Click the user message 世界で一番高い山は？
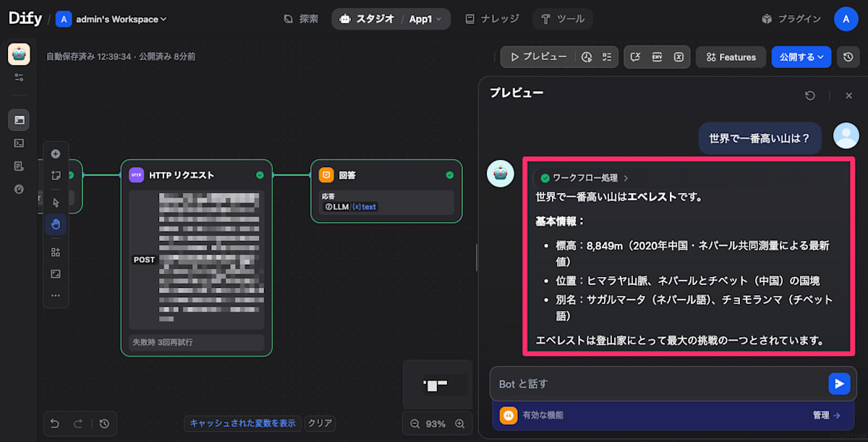Viewport: 868px width, 442px height. 759,137
